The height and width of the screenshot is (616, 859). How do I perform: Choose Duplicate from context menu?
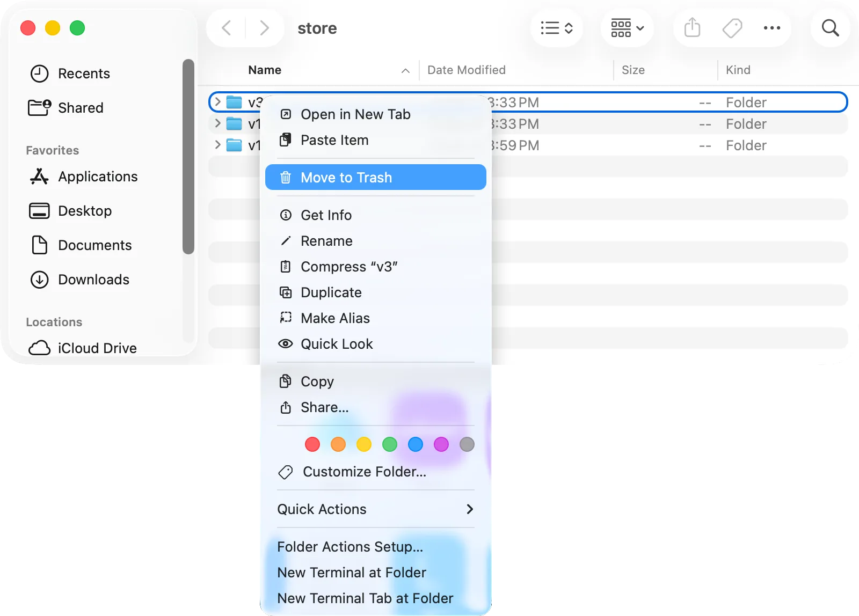click(x=376, y=292)
